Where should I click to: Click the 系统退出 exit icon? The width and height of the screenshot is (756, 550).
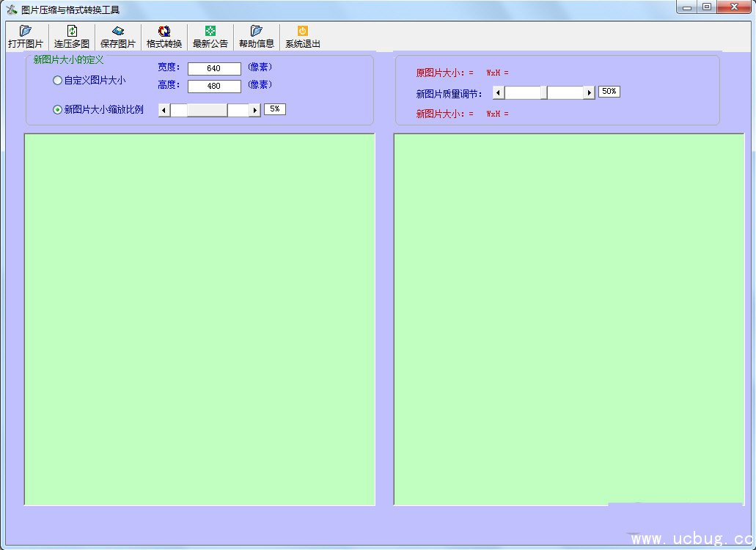(x=303, y=32)
